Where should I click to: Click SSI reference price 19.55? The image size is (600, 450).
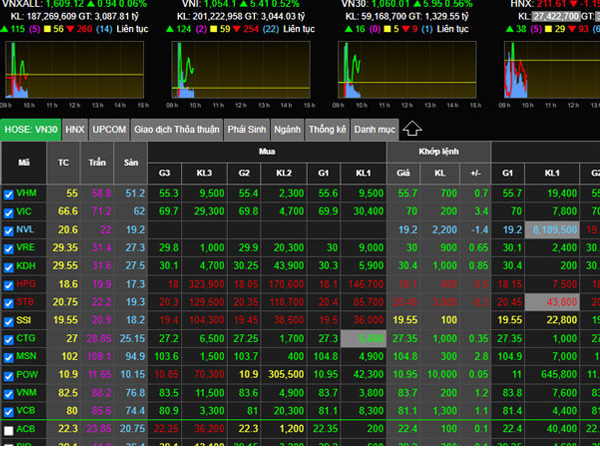[65, 320]
